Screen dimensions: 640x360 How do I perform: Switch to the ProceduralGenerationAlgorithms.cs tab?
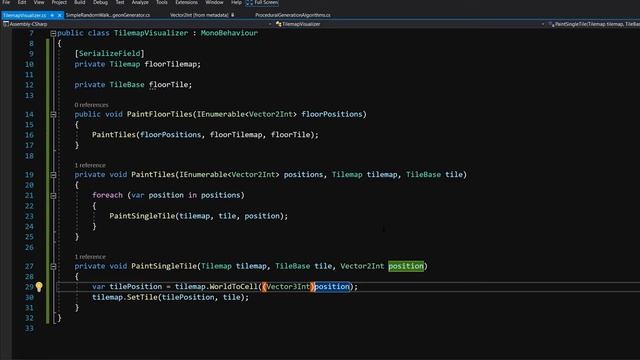[293, 15]
